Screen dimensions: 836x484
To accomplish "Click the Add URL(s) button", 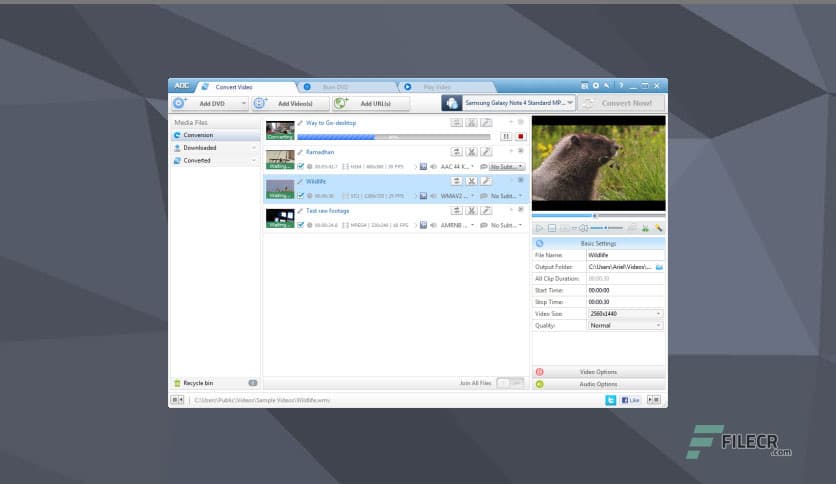I will point(371,103).
